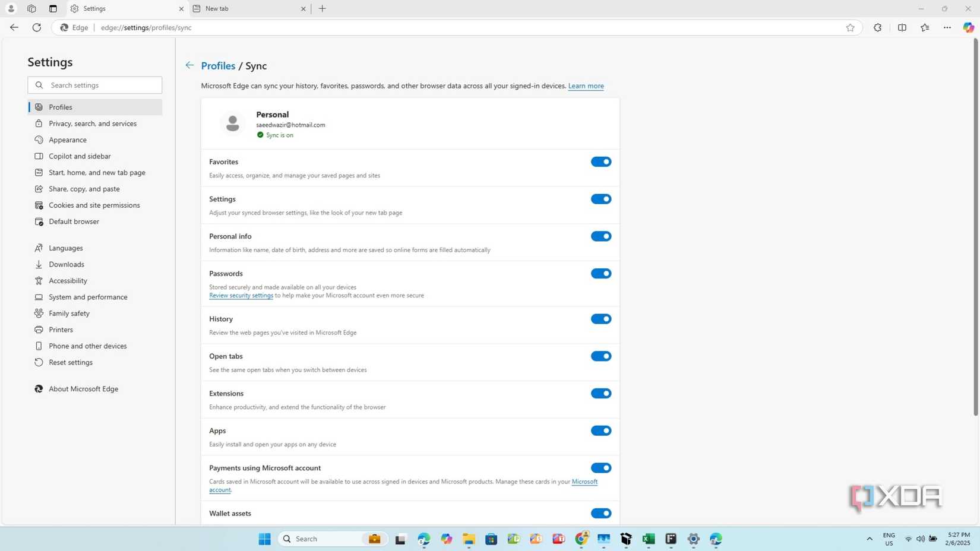Launch Excel from the taskbar
The image size is (980, 551).
point(648,539)
